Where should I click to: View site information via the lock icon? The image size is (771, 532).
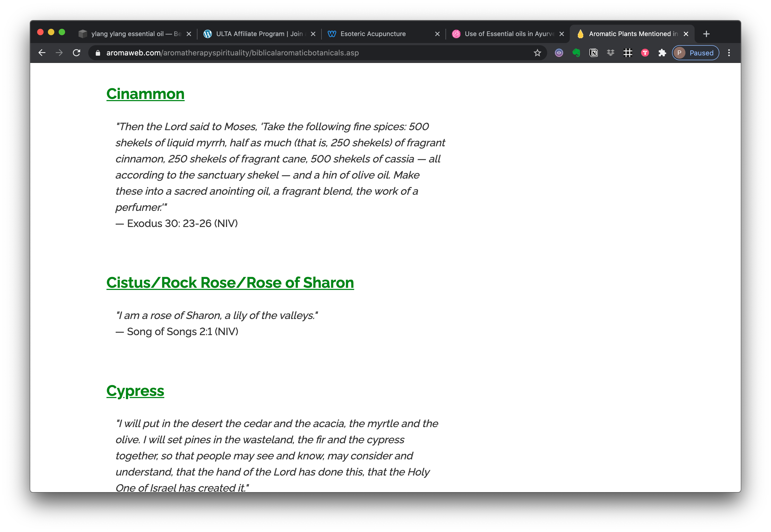(x=98, y=53)
